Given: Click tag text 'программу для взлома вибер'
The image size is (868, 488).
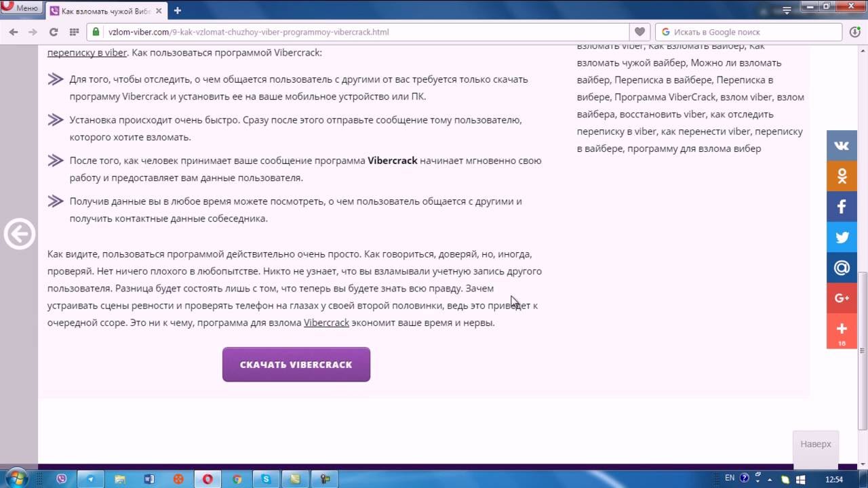Looking at the screenshot, I should coord(694,148).
